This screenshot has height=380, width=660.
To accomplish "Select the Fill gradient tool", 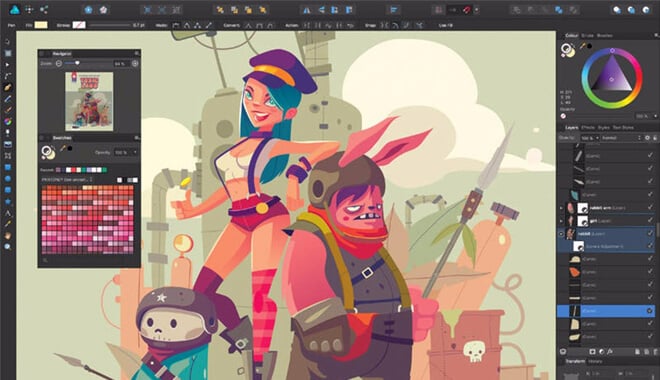I will tap(8, 122).
